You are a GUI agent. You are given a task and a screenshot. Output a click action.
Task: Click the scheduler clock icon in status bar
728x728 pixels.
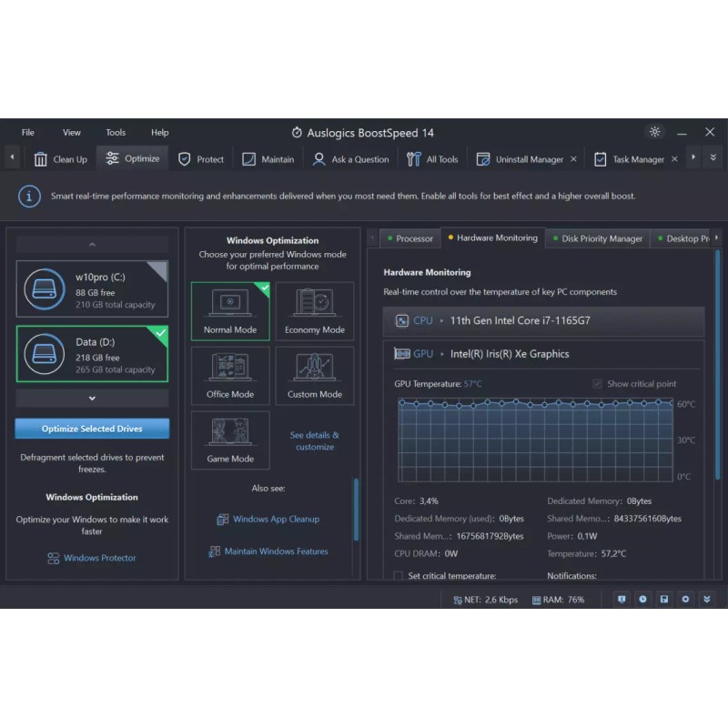(x=642, y=600)
